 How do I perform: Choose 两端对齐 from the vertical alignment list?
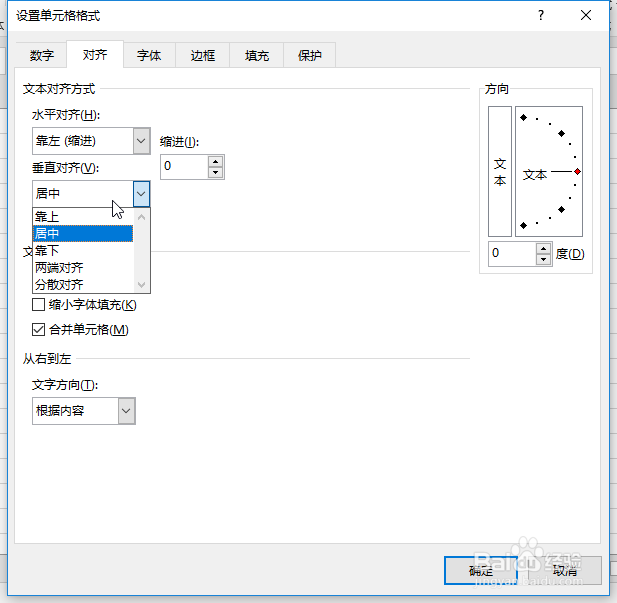(x=83, y=268)
